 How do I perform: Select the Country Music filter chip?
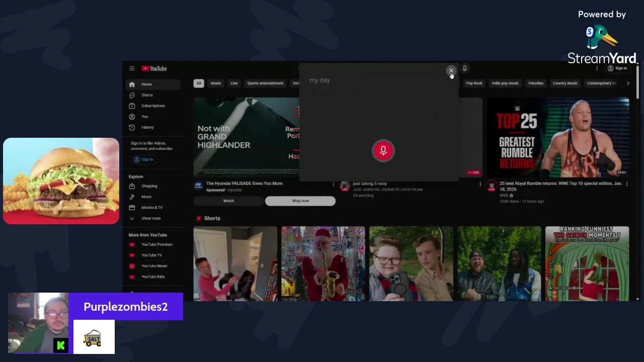(x=565, y=83)
